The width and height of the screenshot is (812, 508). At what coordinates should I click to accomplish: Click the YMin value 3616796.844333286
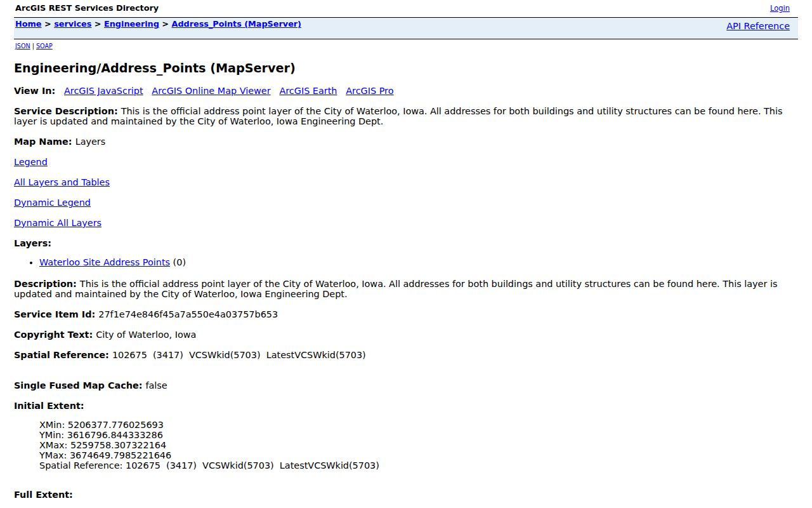pos(115,435)
